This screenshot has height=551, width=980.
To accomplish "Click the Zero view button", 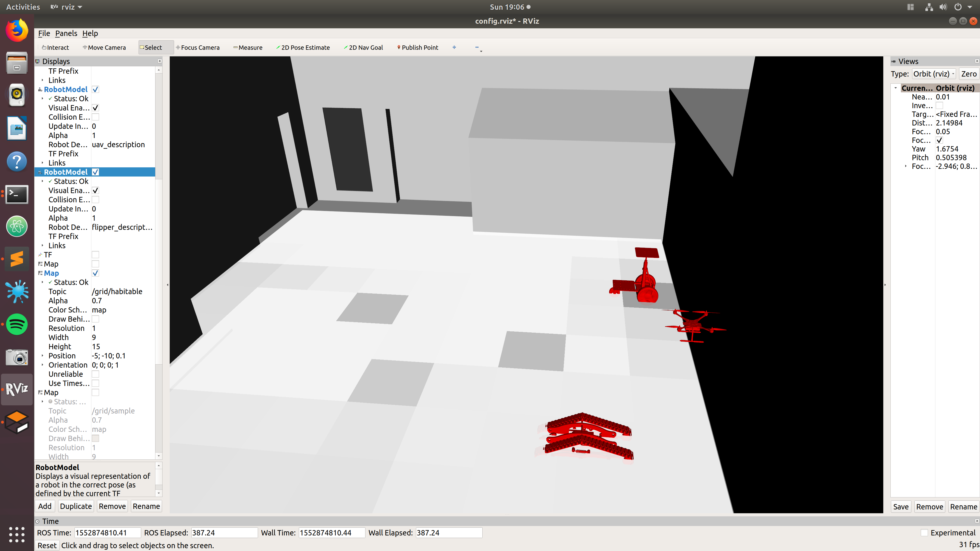I will (x=969, y=74).
